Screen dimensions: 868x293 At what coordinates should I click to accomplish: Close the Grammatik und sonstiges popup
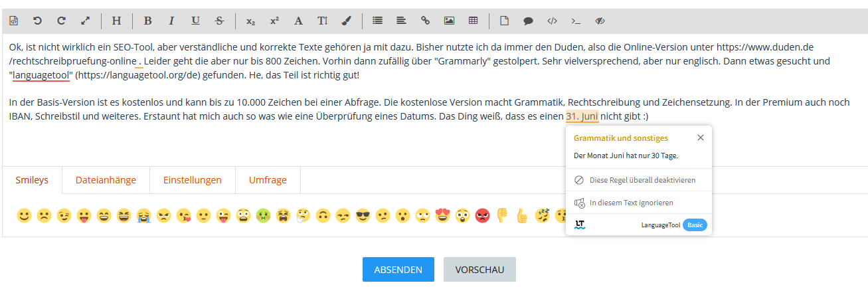point(701,138)
